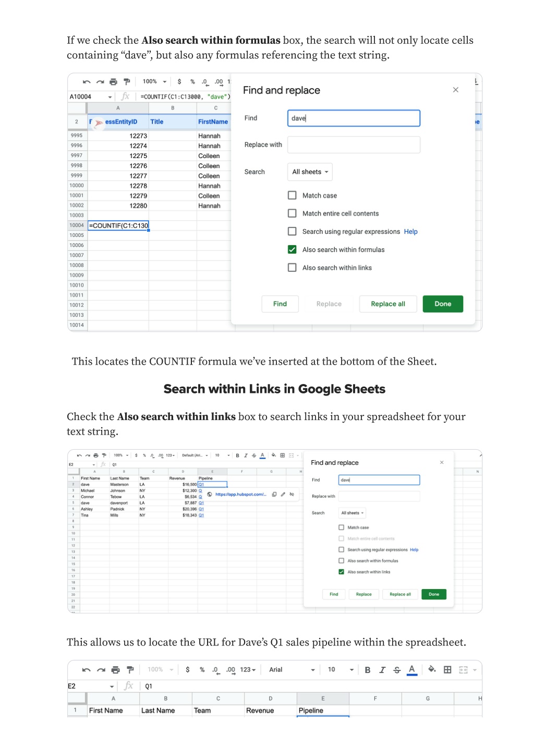The image size is (534, 756).
Task: Uncheck Also search within formulas in large dialog
Action: pos(292,250)
